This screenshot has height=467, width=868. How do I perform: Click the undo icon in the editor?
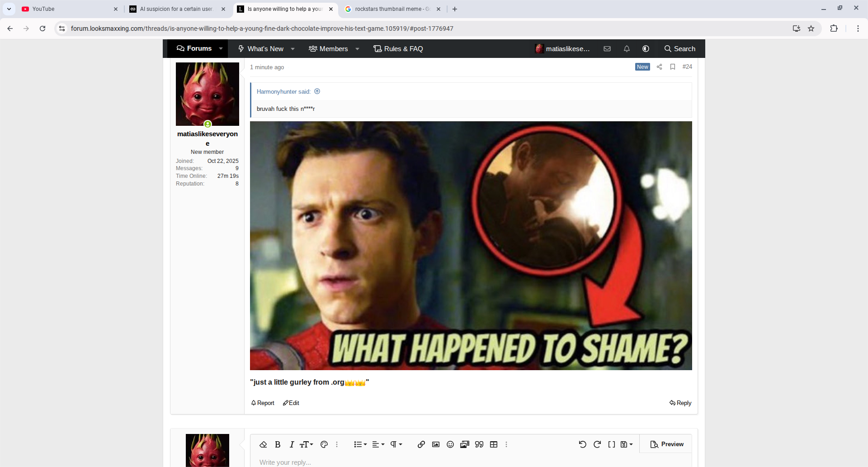[582, 444]
